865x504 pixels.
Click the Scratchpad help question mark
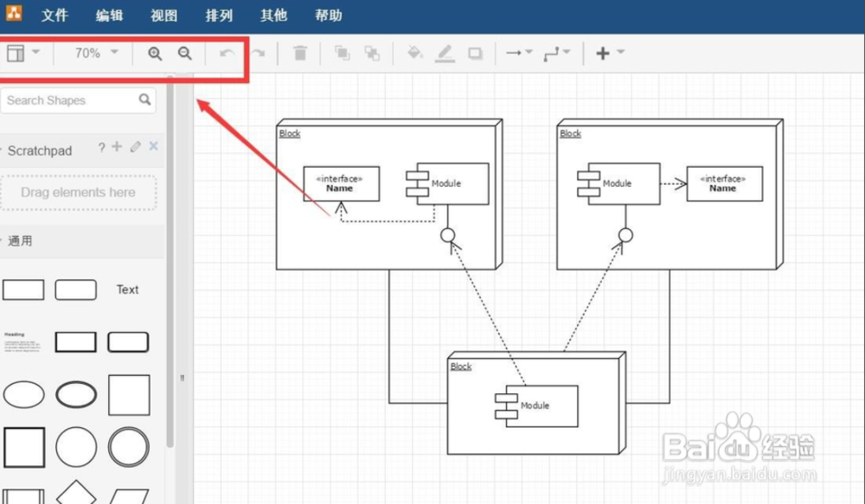click(x=102, y=147)
